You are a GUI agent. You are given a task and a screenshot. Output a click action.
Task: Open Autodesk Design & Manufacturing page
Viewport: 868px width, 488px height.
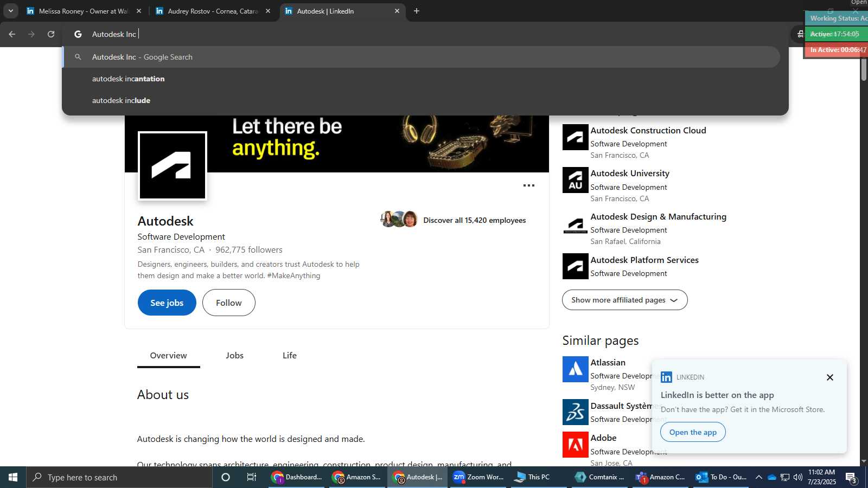click(659, 216)
